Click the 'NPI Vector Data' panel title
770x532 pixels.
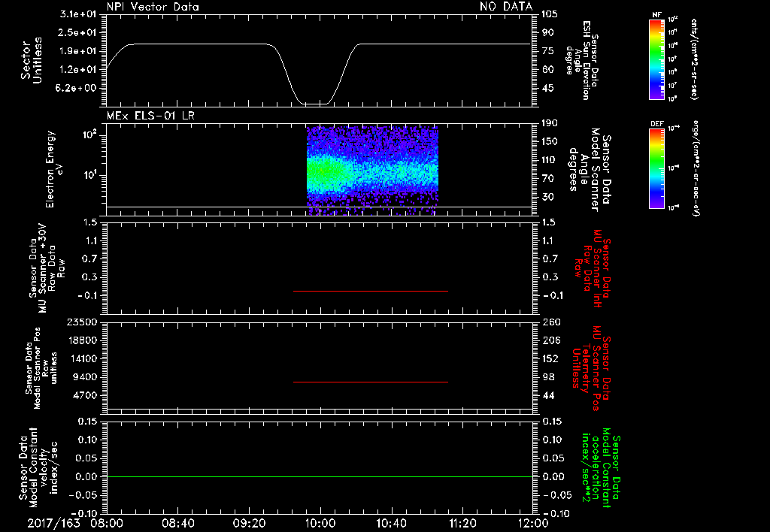click(x=153, y=7)
